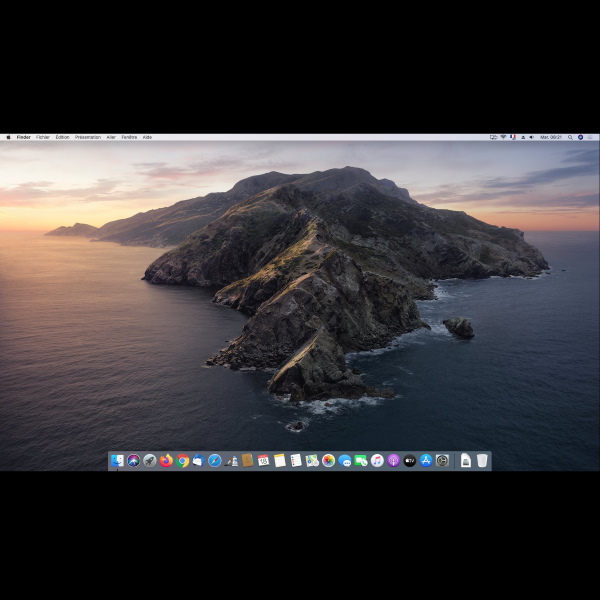
Task: Open the Aide menu
Action: [147, 137]
